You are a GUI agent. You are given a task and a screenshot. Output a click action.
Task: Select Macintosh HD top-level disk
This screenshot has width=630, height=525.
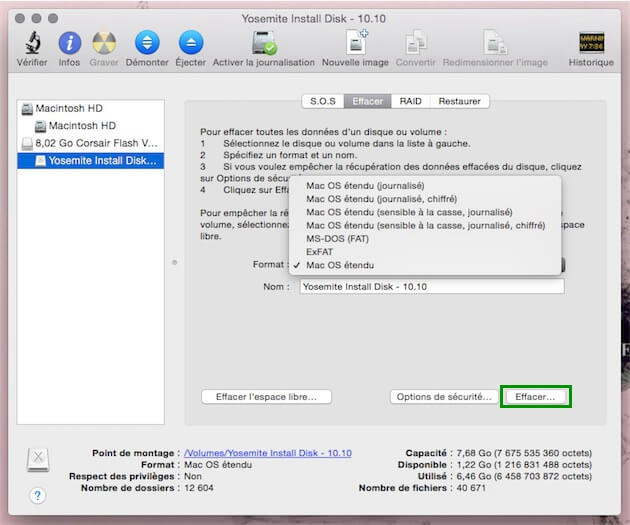(90, 108)
